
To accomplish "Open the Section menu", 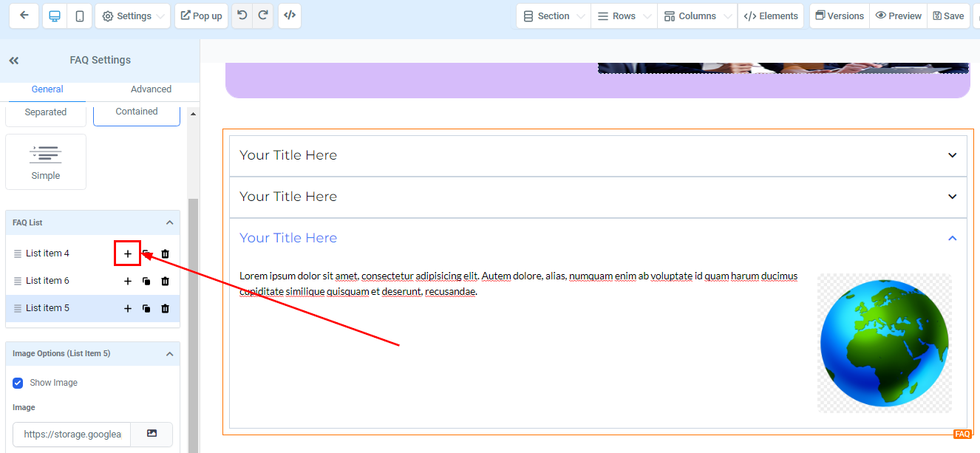I will pyautogui.click(x=553, y=16).
